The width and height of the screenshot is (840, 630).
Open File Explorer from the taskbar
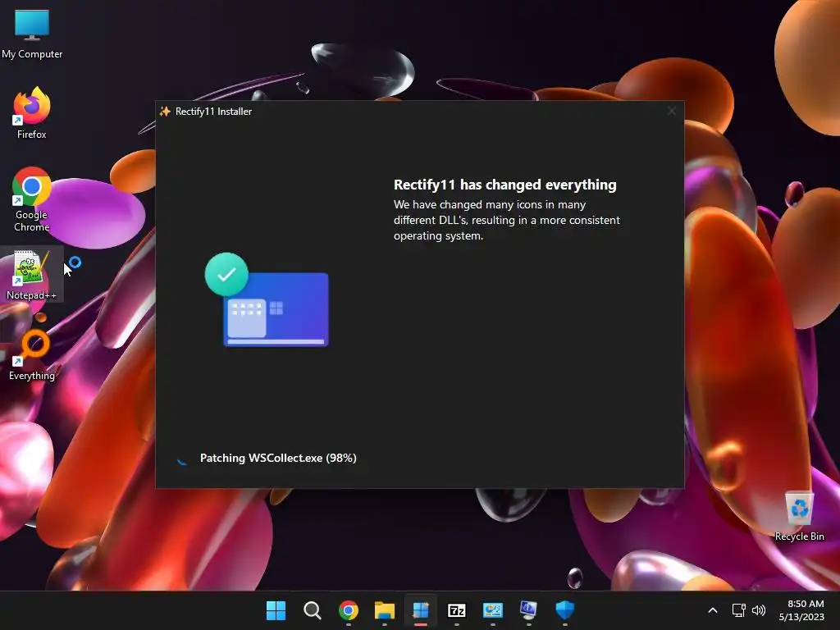point(385,610)
